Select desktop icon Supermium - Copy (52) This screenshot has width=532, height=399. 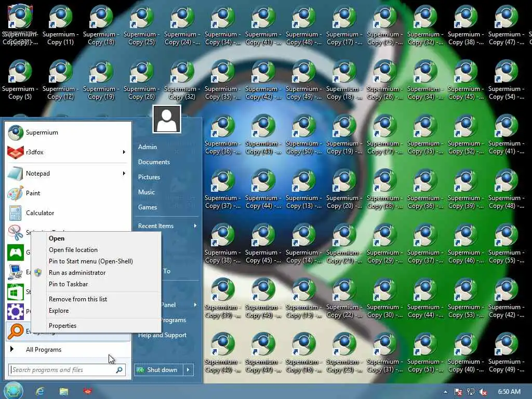pyautogui.click(x=466, y=134)
